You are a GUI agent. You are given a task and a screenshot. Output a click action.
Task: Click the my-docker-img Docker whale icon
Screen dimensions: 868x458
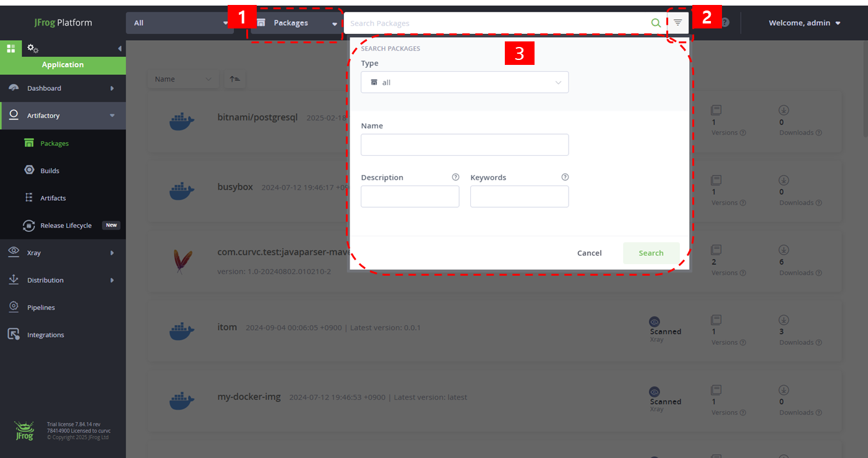point(182,401)
